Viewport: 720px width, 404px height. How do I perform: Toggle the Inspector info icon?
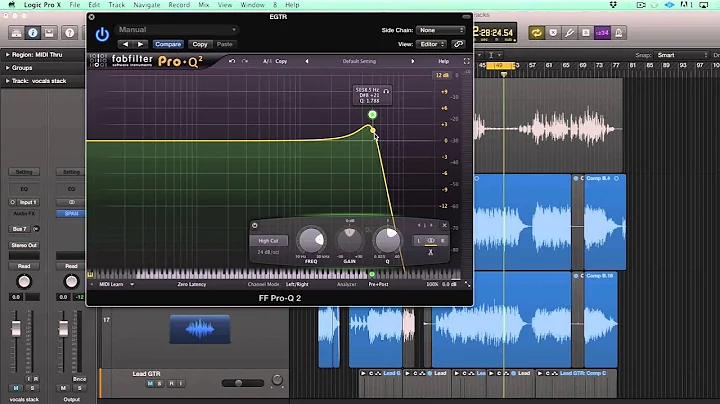point(33,33)
